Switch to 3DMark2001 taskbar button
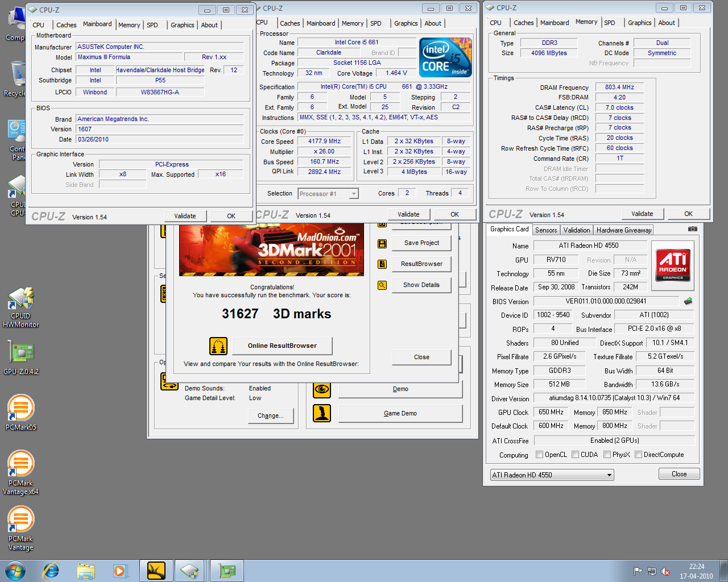The height and width of the screenshot is (582, 728). (156, 571)
